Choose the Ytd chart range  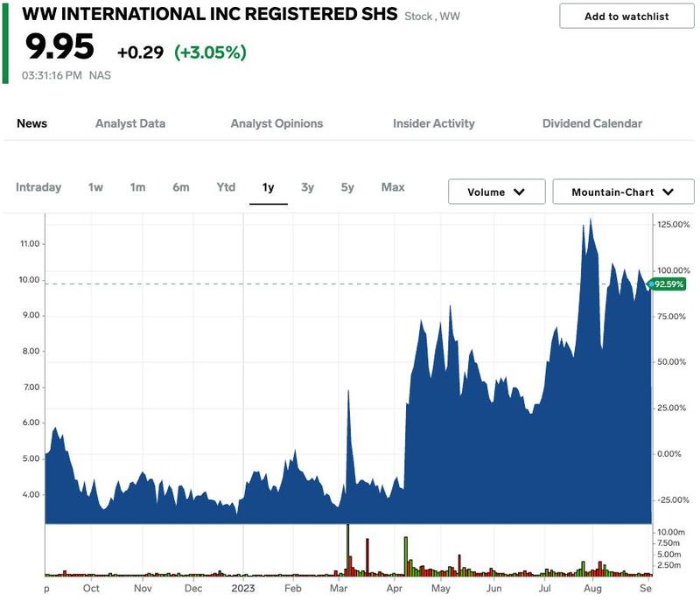tap(226, 187)
